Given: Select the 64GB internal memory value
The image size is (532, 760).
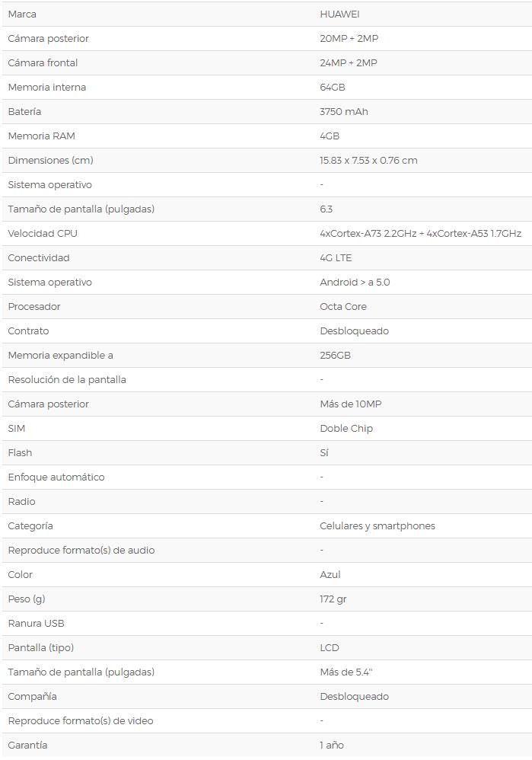Looking at the screenshot, I should [x=333, y=88].
